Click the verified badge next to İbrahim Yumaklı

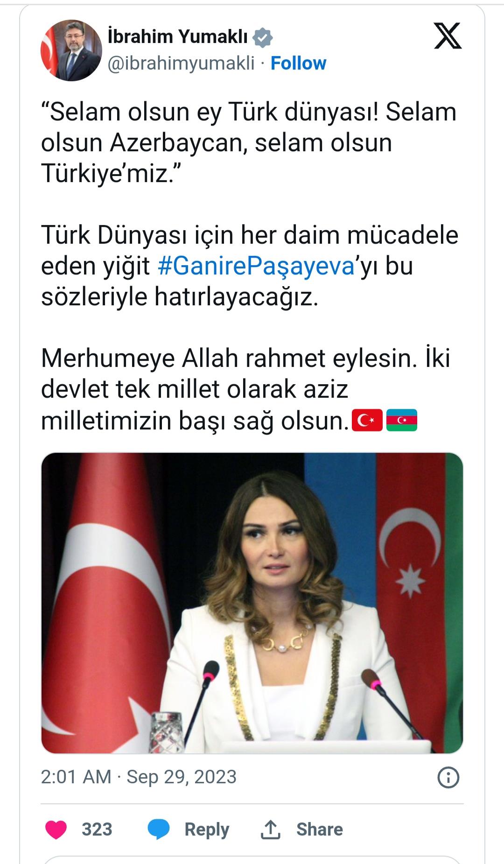(262, 38)
